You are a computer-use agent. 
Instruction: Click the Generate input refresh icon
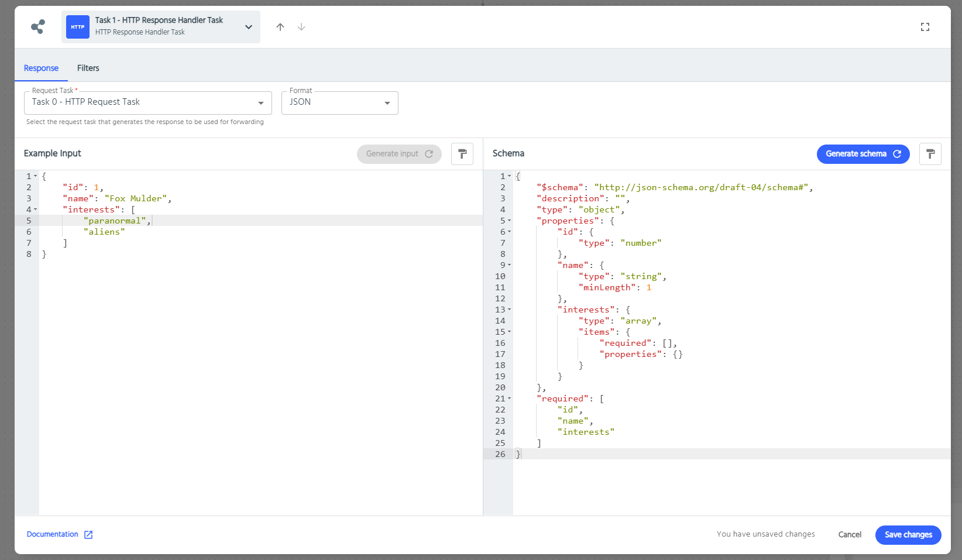[429, 154]
